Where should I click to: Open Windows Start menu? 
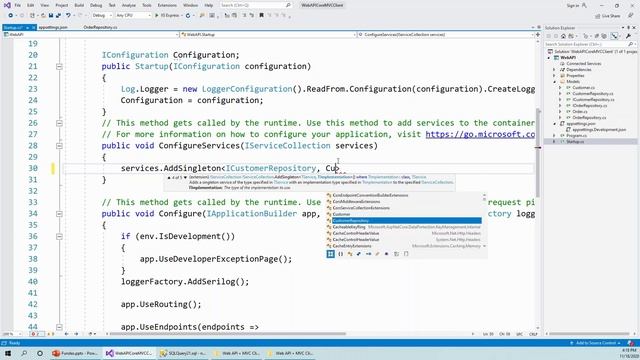(x=8, y=353)
